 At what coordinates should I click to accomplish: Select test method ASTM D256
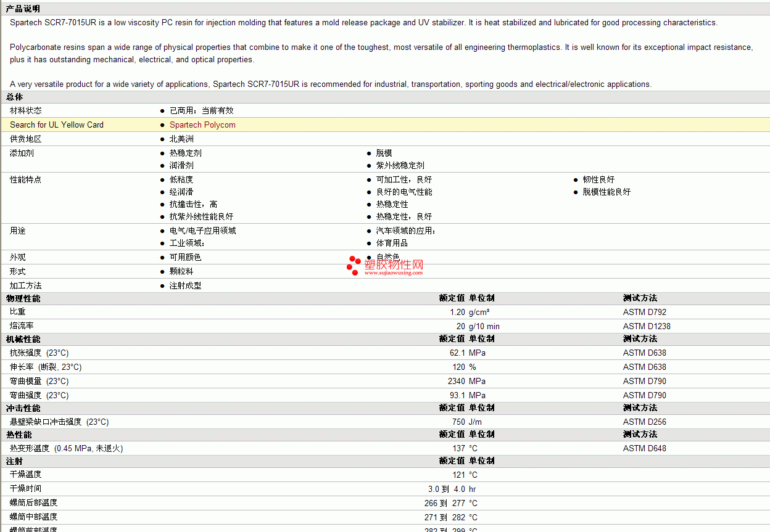(x=645, y=422)
